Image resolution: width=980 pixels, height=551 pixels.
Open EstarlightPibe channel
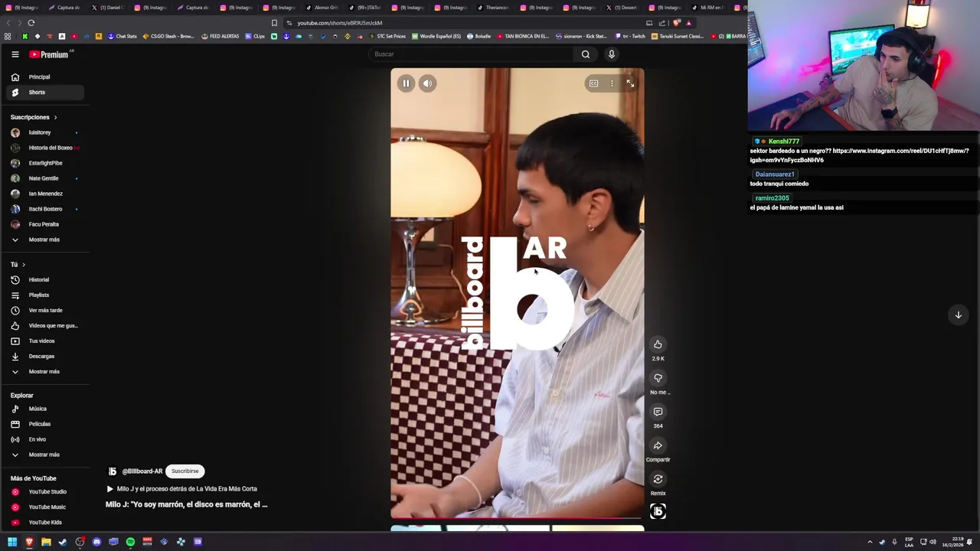[x=45, y=163]
